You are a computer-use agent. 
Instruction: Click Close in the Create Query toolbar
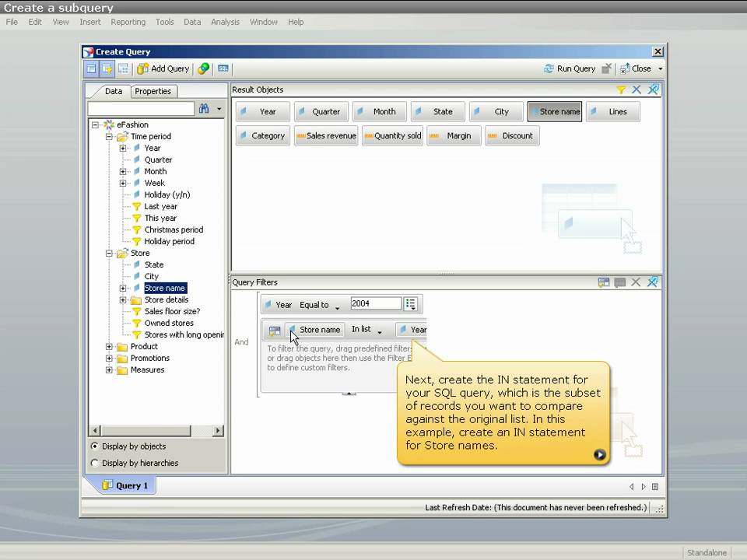[x=636, y=68]
